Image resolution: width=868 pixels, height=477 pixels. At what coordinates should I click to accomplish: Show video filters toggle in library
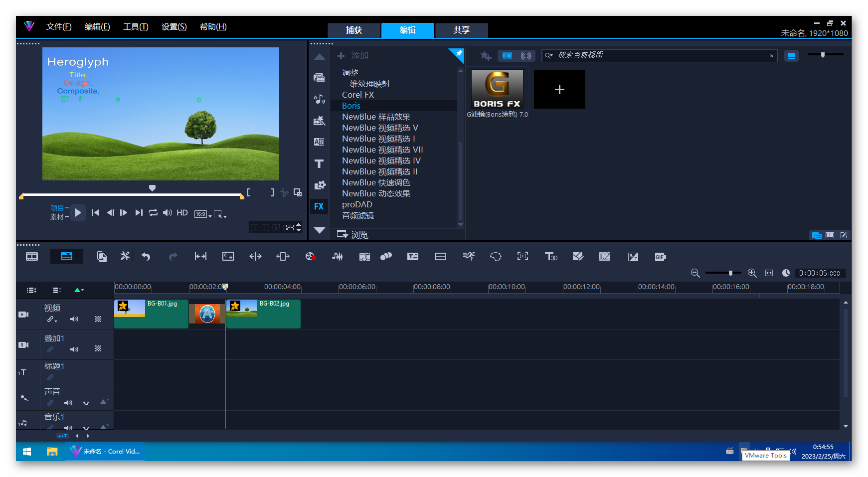[x=507, y=56]
